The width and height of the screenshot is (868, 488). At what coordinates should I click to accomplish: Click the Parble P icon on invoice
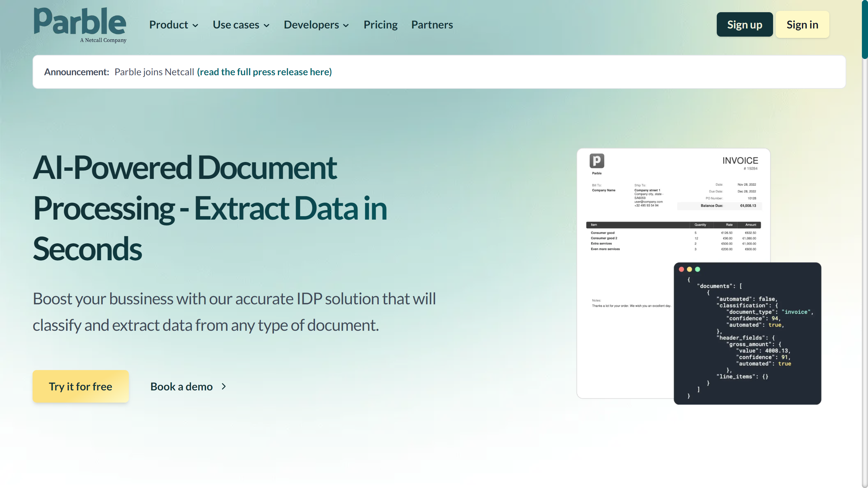point(597,161)
